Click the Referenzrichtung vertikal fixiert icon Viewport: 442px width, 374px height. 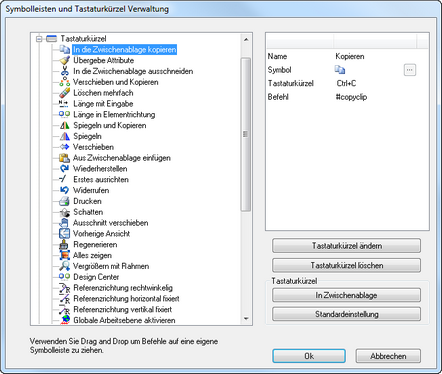pyautogui.click(x=64, y=309)
